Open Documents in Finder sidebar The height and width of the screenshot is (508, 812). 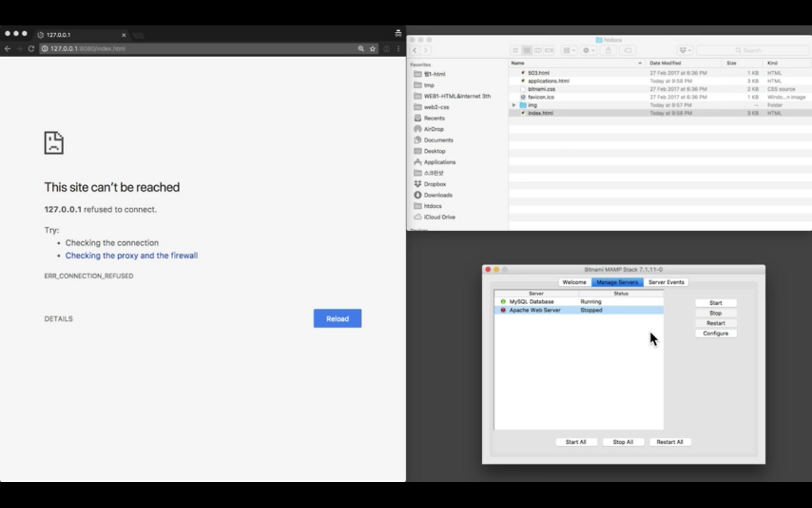pos(438,140)
